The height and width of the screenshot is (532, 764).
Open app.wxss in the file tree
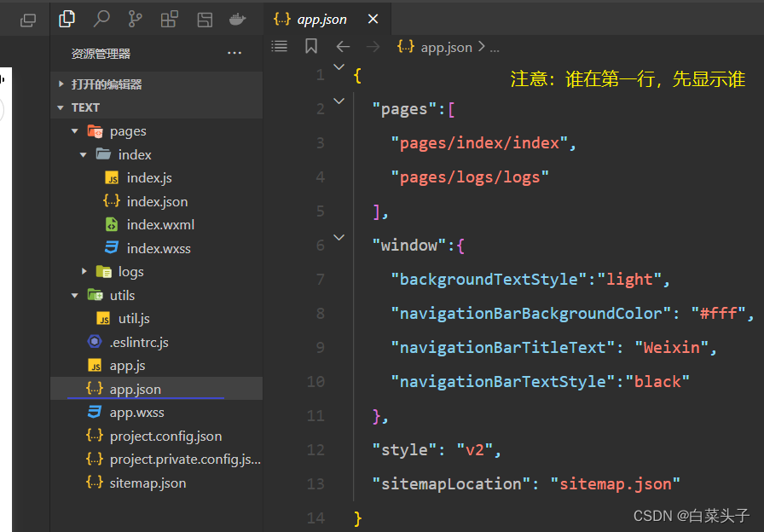[137, 413]
